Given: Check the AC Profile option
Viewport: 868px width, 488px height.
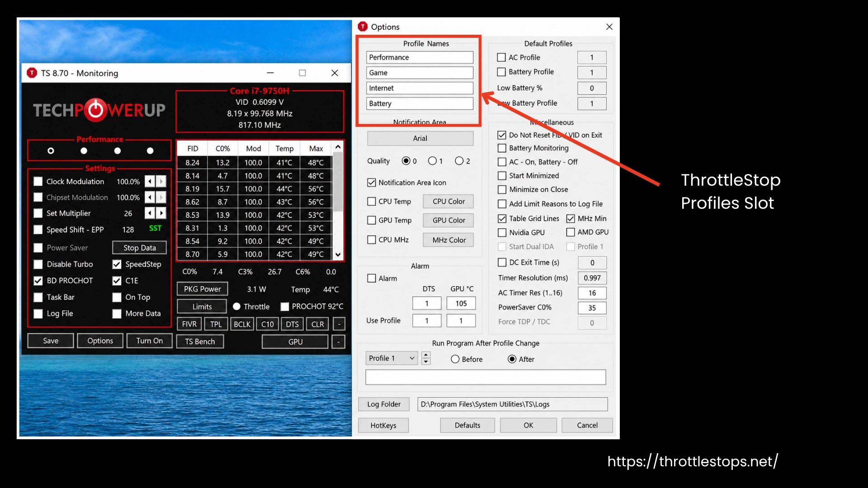Looking at the screenshot, I should [x=501, y=57].
